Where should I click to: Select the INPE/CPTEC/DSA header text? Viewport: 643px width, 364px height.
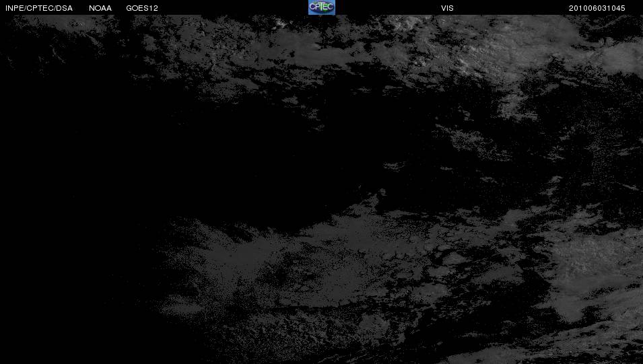click(39, 8)
